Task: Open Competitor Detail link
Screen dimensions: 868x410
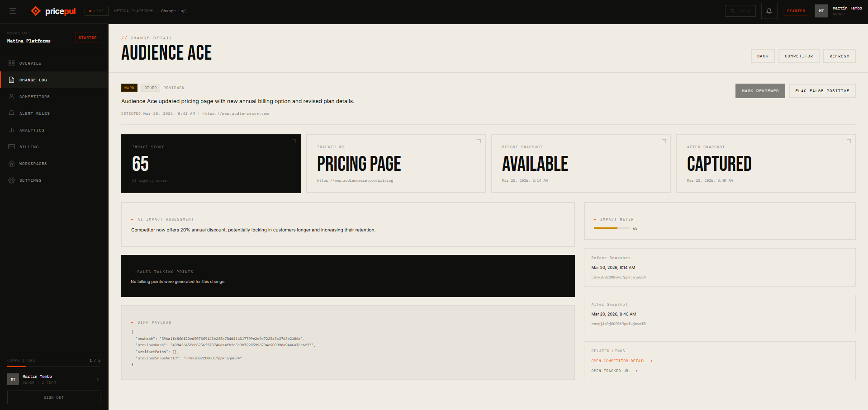Action: point(621,361)
